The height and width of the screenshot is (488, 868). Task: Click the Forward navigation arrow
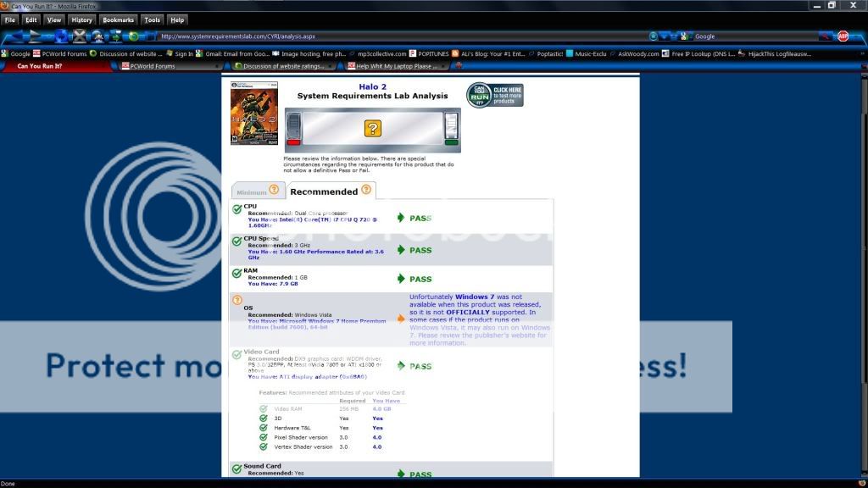tap(35, 36)
